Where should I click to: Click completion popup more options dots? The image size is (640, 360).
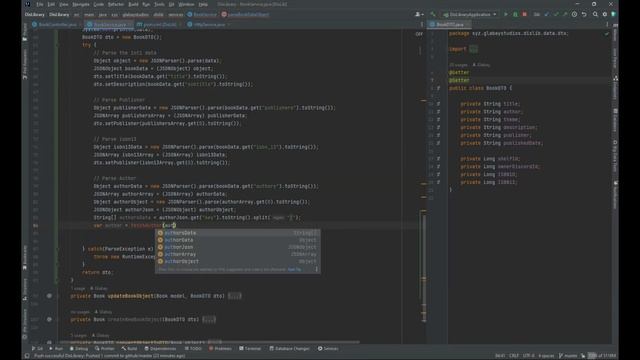coord(316,269)
